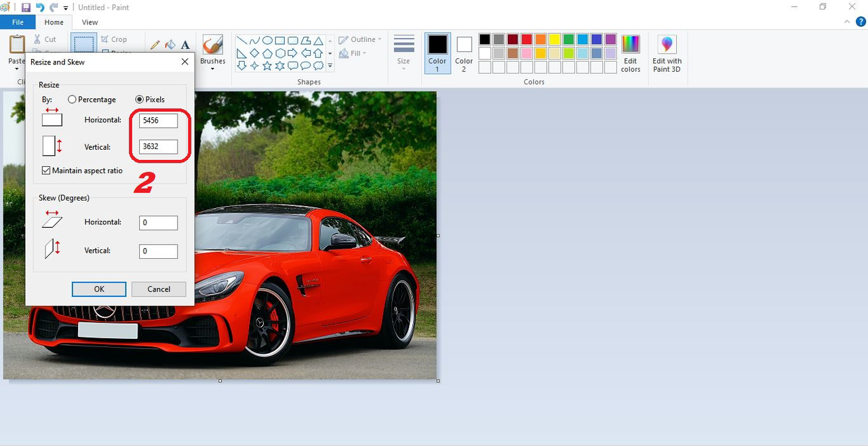
Task: Pick the purple color swatch
Action: (x=610, y=39)
